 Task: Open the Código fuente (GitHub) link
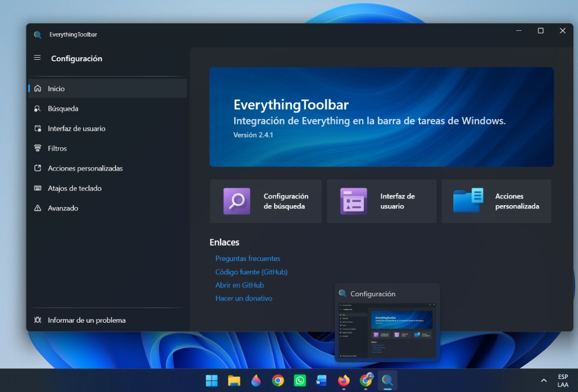tap(251, 272)
